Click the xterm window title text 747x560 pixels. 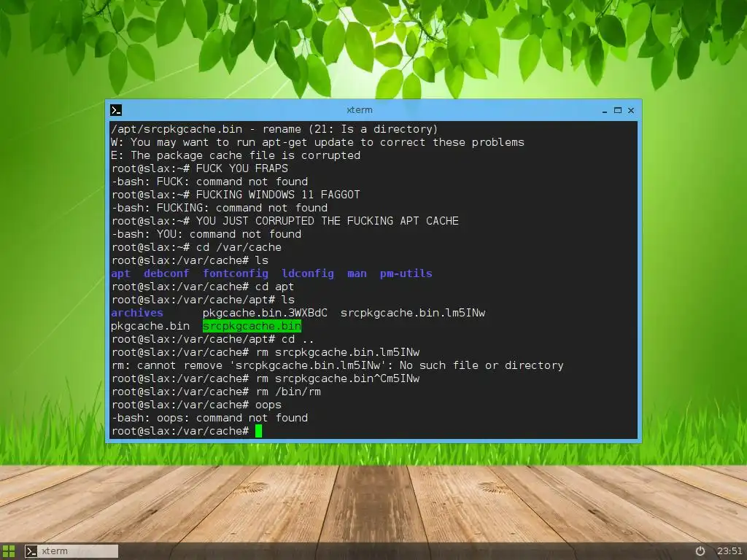pyautogui.click(x=360, y=110)
